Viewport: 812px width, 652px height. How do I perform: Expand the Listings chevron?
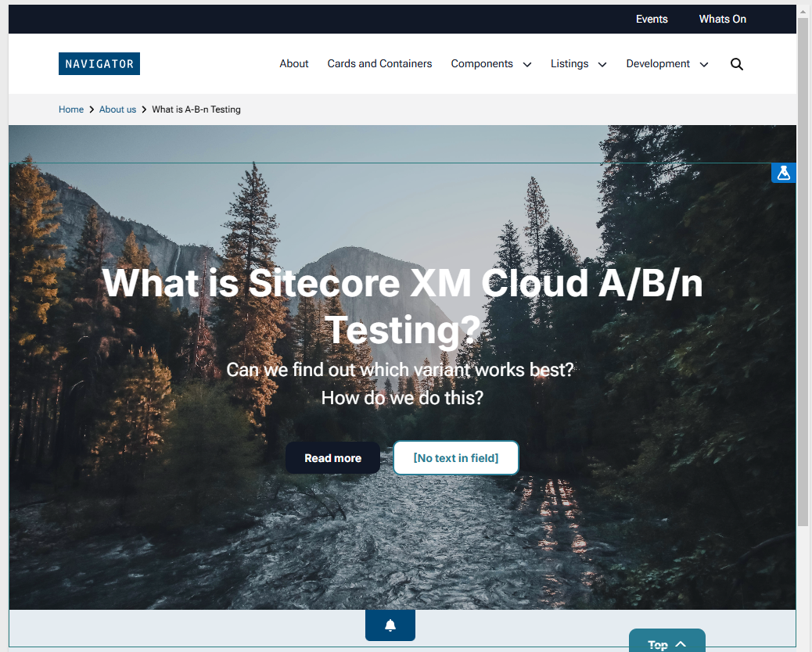(x=602, y=65)
